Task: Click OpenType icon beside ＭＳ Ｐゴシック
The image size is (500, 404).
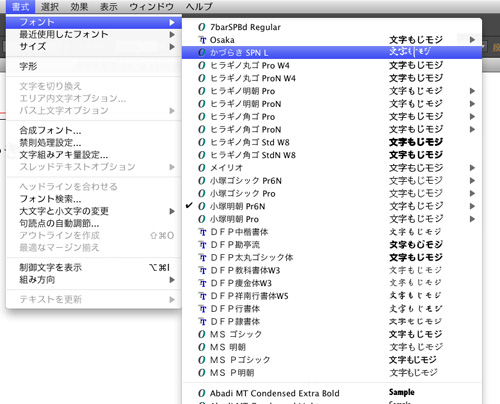Action: click(x=202, y=360)
